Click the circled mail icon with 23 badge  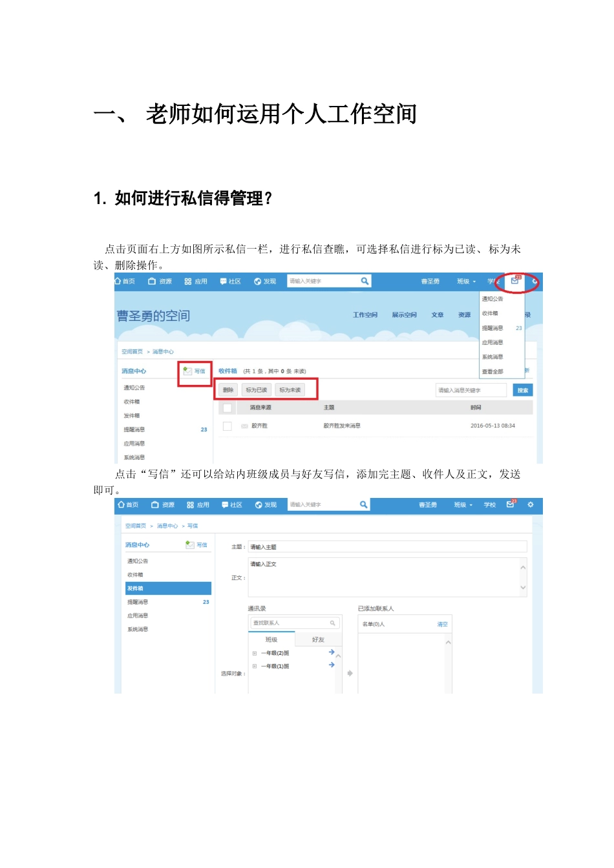click(x=515, y=281)
